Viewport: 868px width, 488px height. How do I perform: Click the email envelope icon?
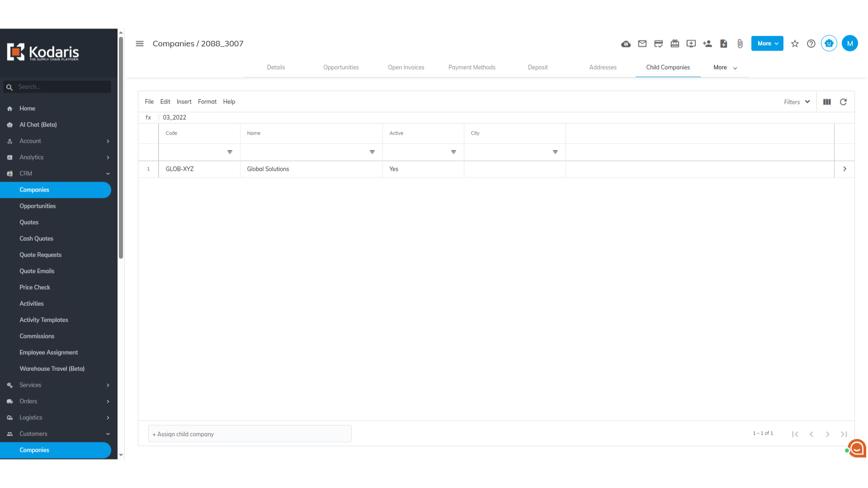point(642,44)
